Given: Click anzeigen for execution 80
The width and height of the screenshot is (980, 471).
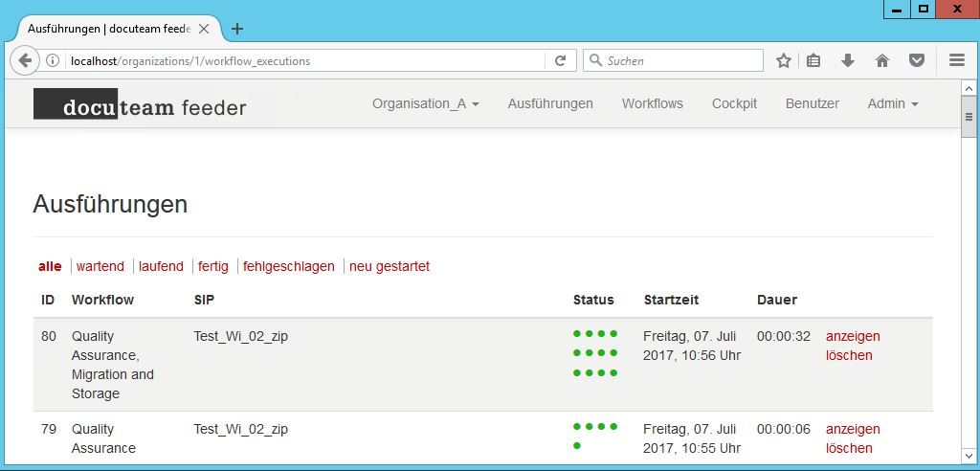Looking at the screenshot, I should (852, 336).
